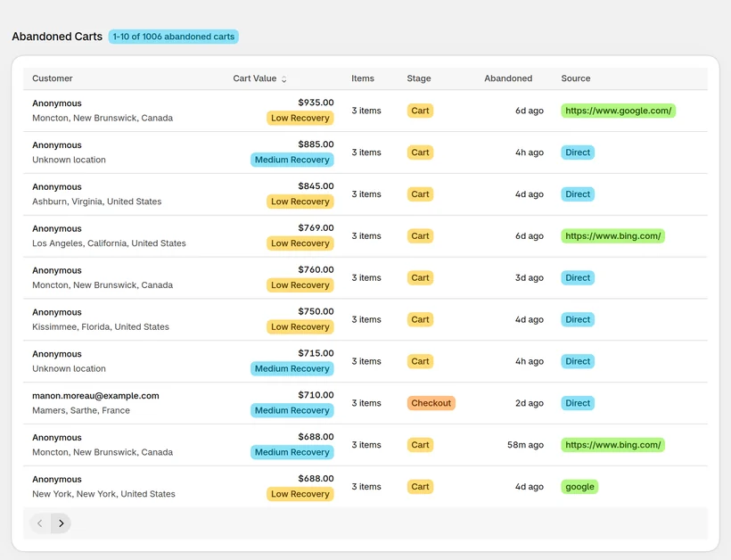Click the $750.00 cart value
The width and height of the screenshot is (731, 560).
pos(316,311)
